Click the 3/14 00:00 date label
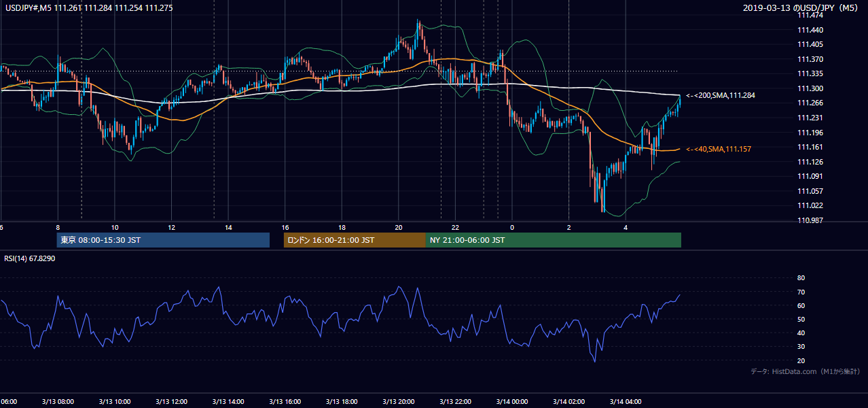This screenshot has height=408, width=868. coord(513,401)
